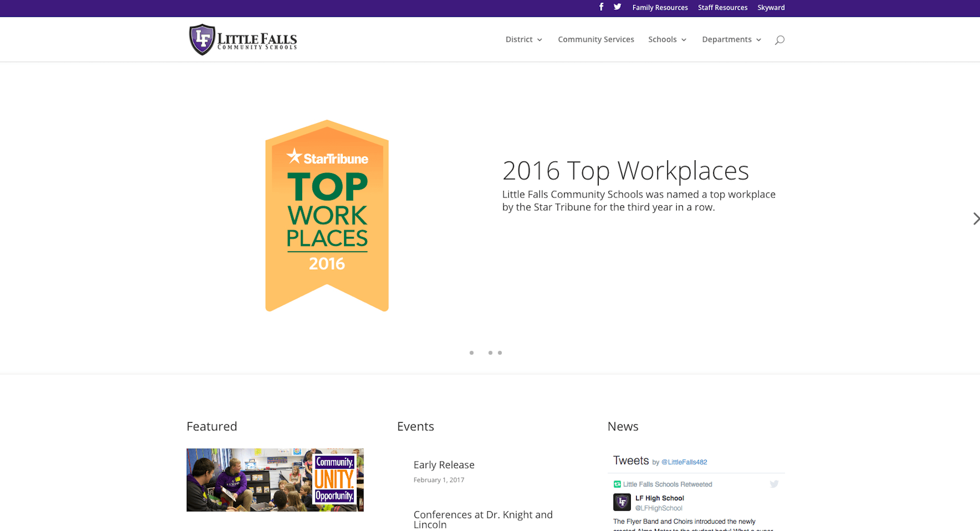This screenshot has height=531, width=980.
Task: Click the February 1, 2017 date
Action: [438, 480]
